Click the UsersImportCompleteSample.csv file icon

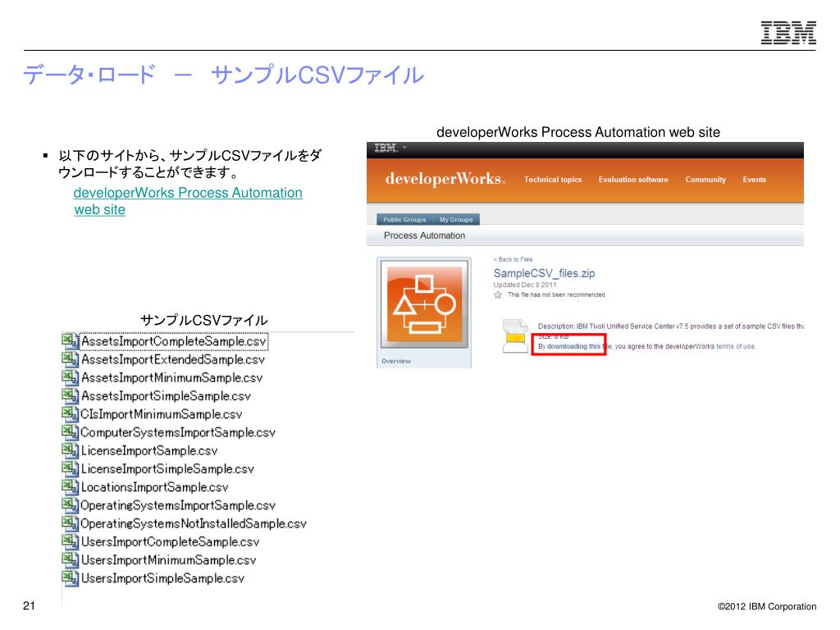coord(70,541)
